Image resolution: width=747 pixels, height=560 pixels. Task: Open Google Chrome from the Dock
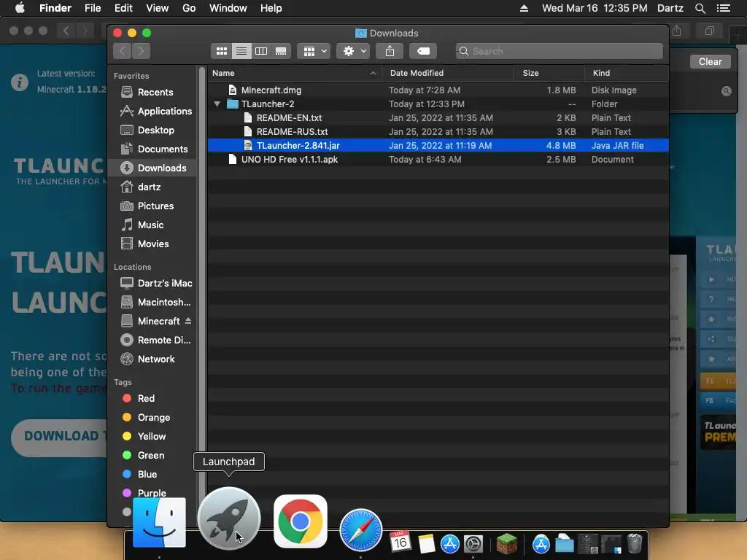[300, 521]
